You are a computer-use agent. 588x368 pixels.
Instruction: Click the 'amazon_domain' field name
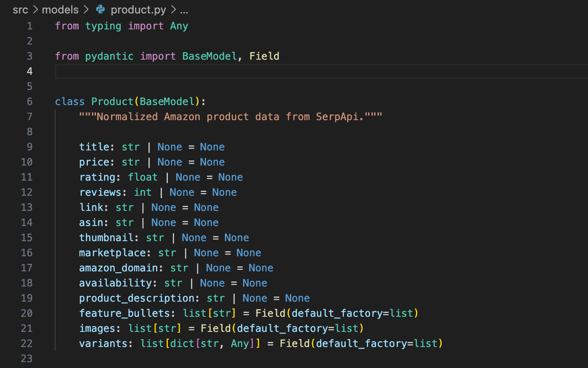(x=119, y=268)
